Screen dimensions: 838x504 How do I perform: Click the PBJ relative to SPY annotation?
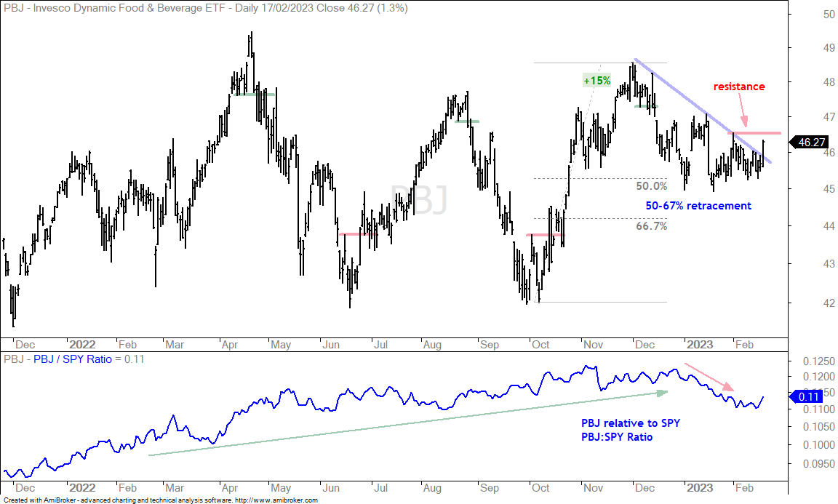click(631, 423)
